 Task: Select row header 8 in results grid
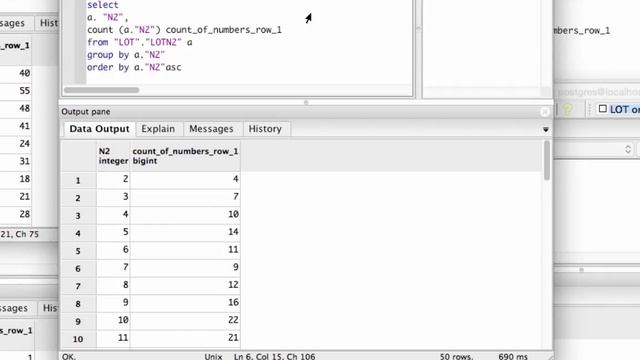tap(78, 304)
